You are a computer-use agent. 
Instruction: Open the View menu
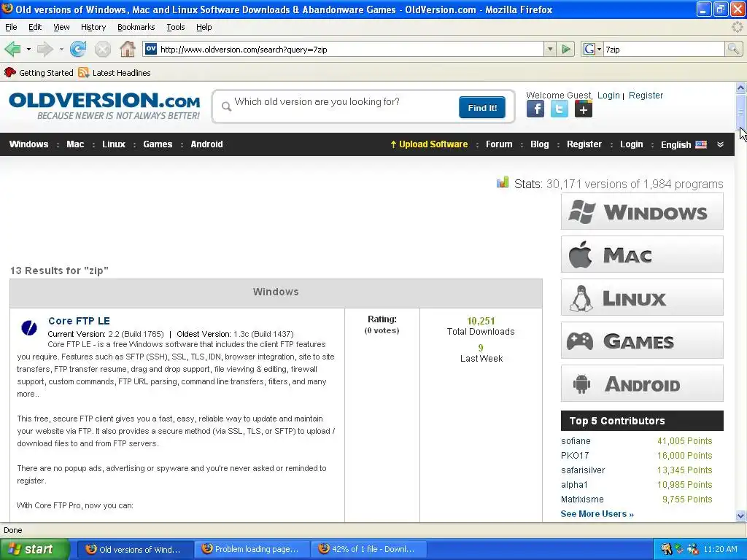[x=61, y=27]
